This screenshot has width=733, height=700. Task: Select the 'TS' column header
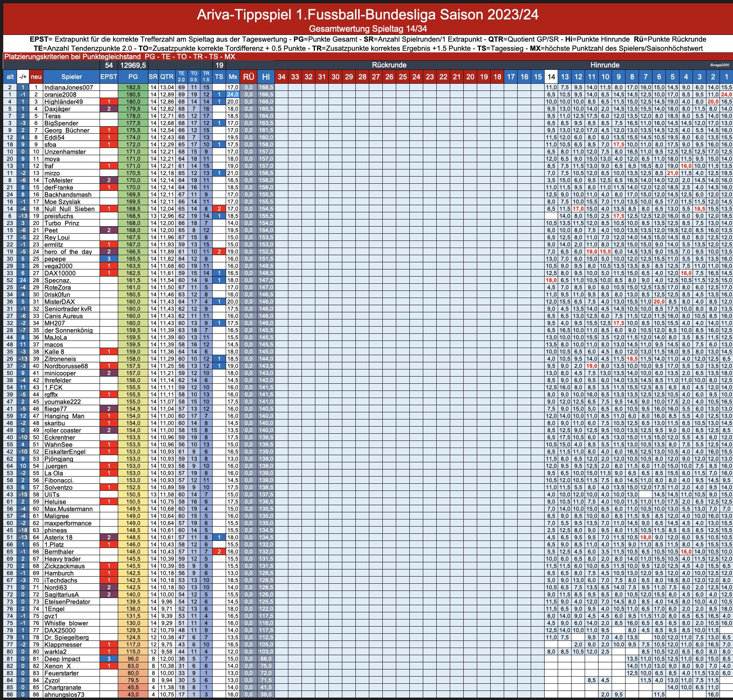pyautogui.click(x=219, y=77)
